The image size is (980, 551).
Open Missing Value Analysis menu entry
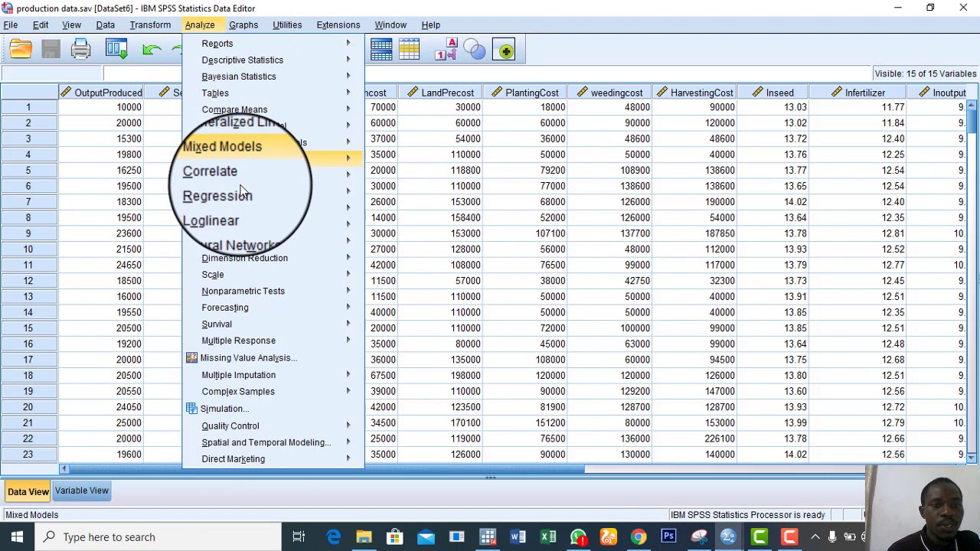pyautogui.click(x=248, y=357)
